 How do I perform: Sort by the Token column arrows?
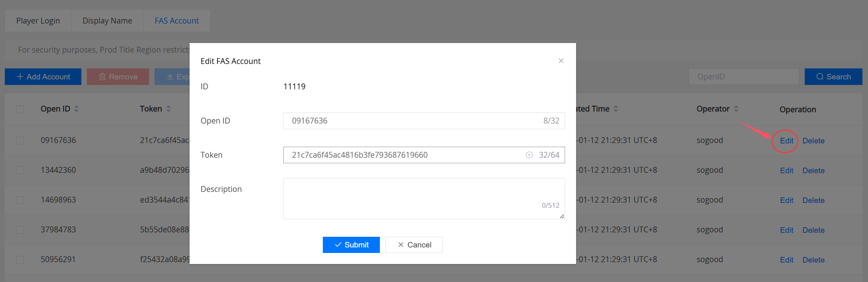(169, 109)
